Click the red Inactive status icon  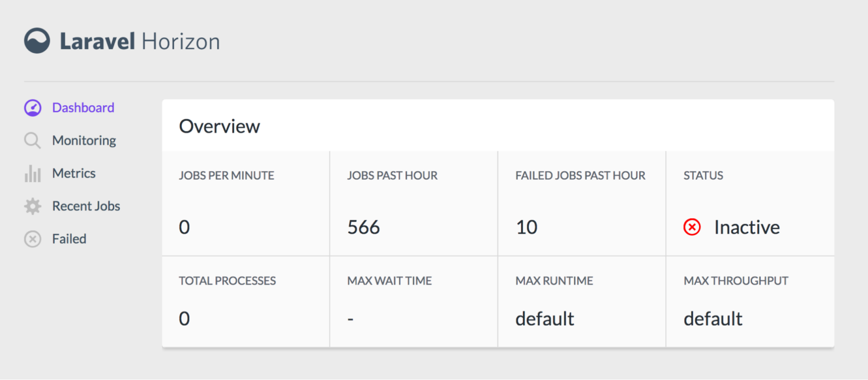(x=692, y=227)
